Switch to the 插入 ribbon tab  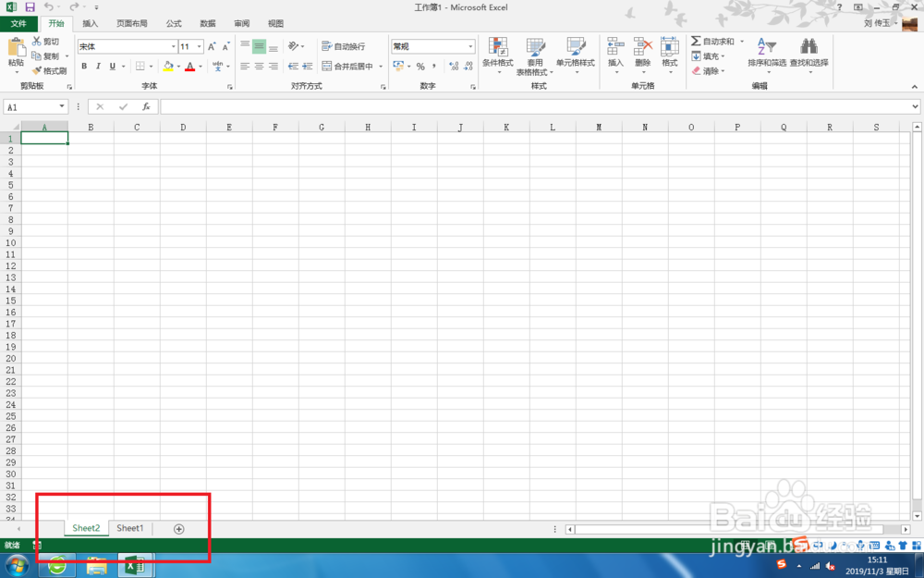[90, 23]
